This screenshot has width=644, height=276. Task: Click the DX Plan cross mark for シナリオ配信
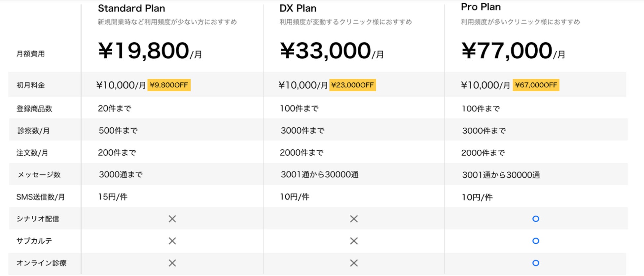354,219
